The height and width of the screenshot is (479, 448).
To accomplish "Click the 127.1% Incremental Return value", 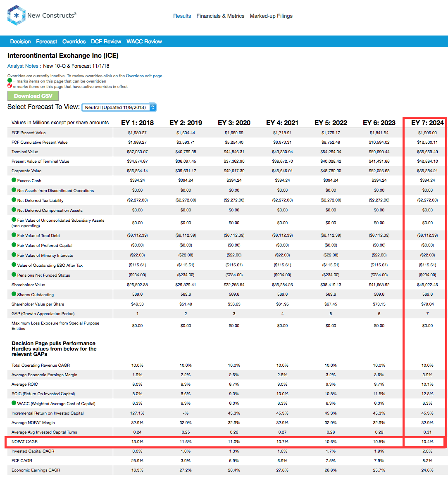I will click(137, 413).
